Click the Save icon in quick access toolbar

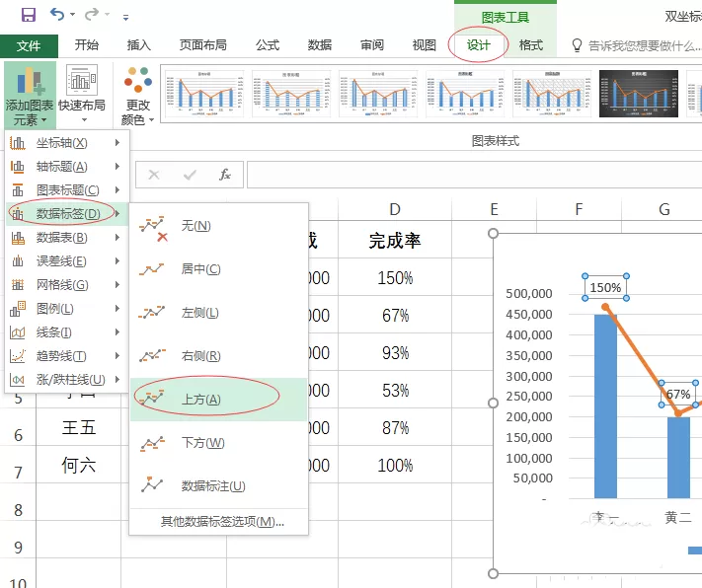29,15
